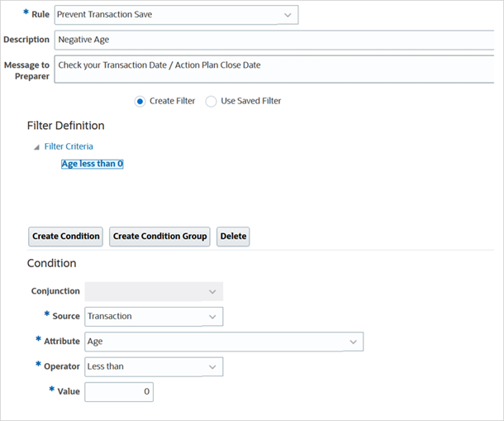This screenshot has width=504, height=421.
Task: Expand the Operator dropdown chevron
Action: [212, 366]
